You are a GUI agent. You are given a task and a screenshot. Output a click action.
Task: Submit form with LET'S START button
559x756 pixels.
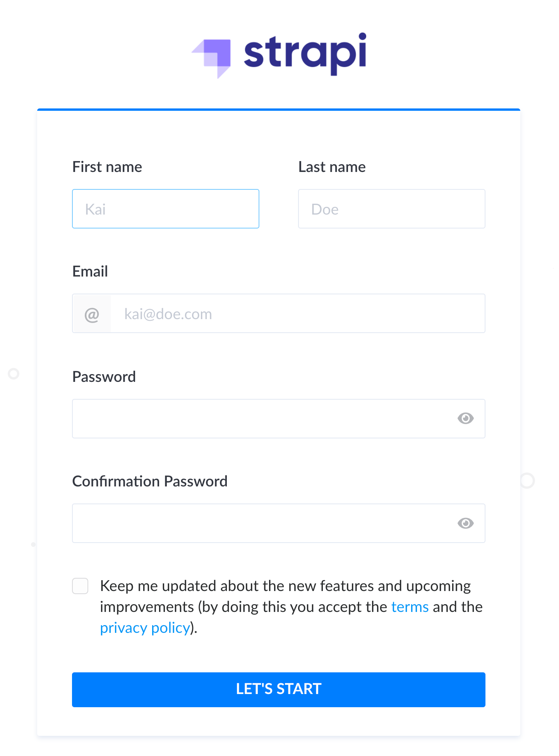(279, 690)
